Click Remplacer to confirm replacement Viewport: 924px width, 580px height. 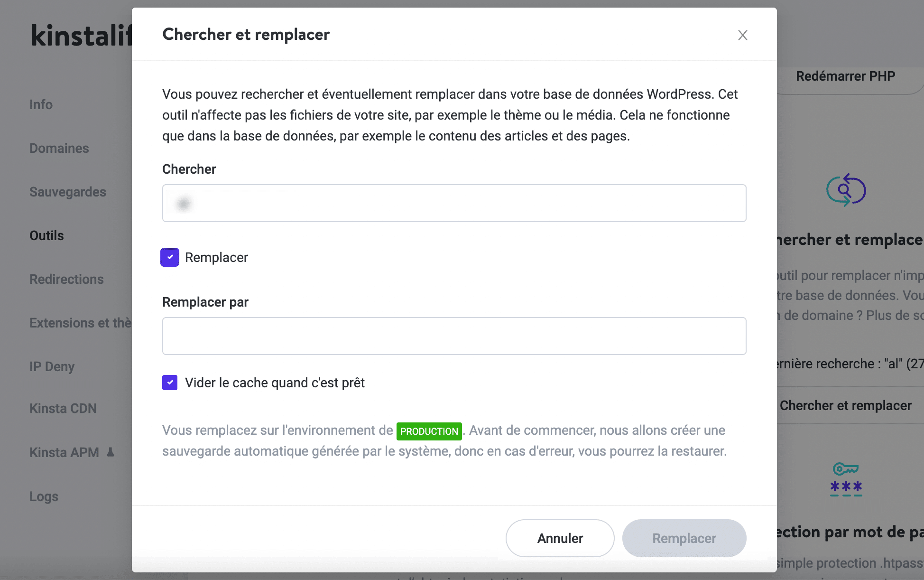[684, 538]
